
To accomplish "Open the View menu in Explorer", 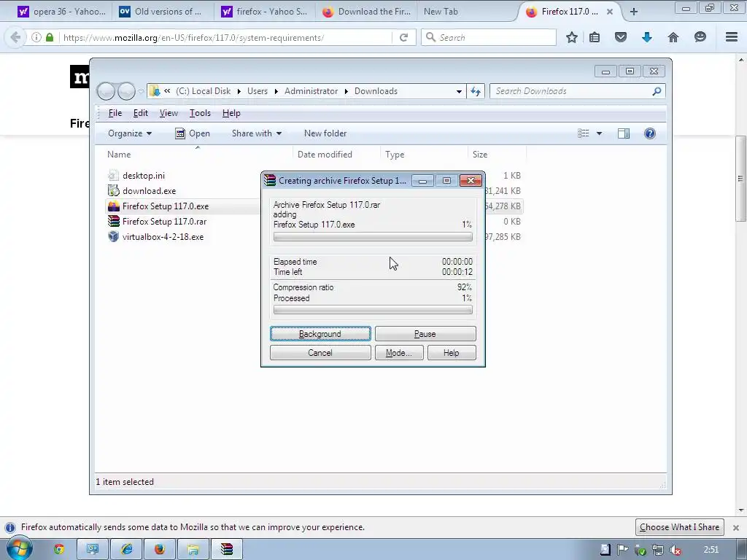I will (169, 113).
